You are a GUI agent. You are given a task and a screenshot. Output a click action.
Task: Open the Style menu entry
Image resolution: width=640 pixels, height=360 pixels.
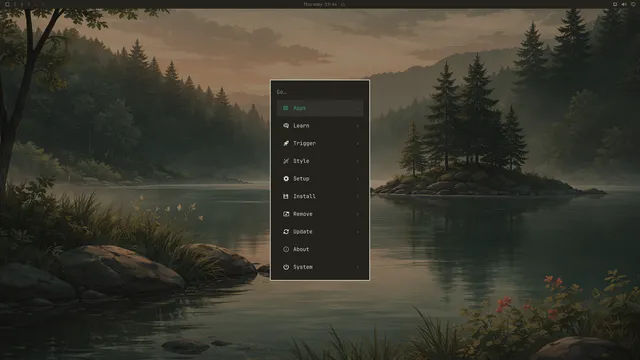point(320,161)
